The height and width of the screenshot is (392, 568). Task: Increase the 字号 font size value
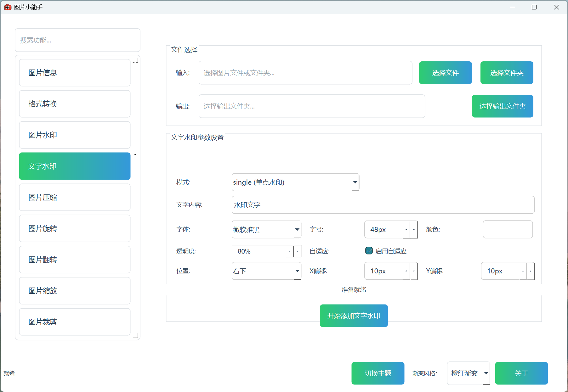[x=406, y=227]
